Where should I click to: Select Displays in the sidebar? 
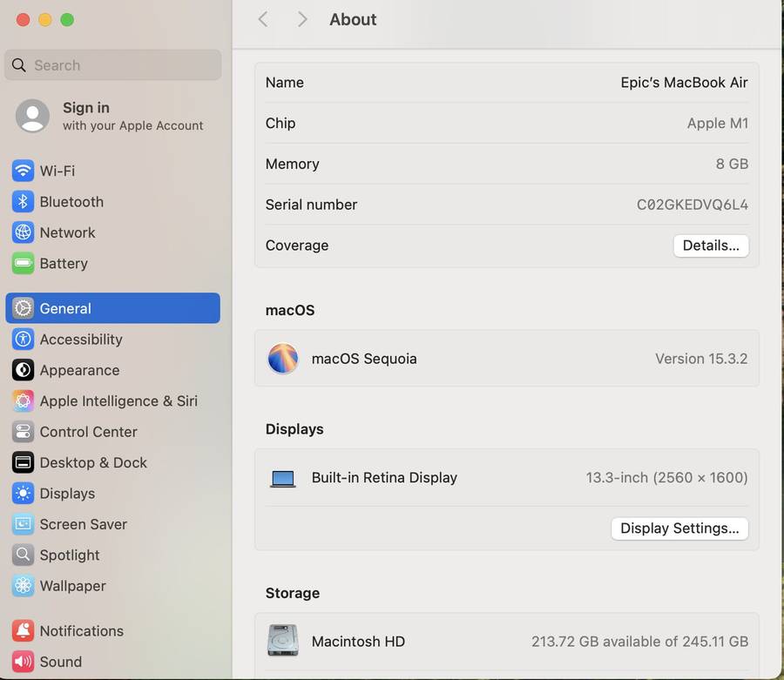[67, 494]
